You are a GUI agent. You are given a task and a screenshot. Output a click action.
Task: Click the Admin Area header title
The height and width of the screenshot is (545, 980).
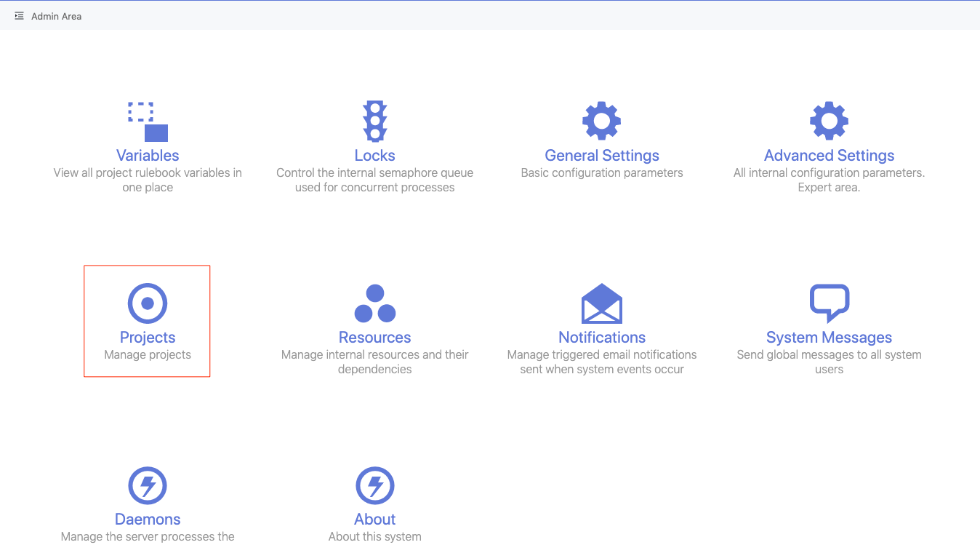click(x=56, y=16)
